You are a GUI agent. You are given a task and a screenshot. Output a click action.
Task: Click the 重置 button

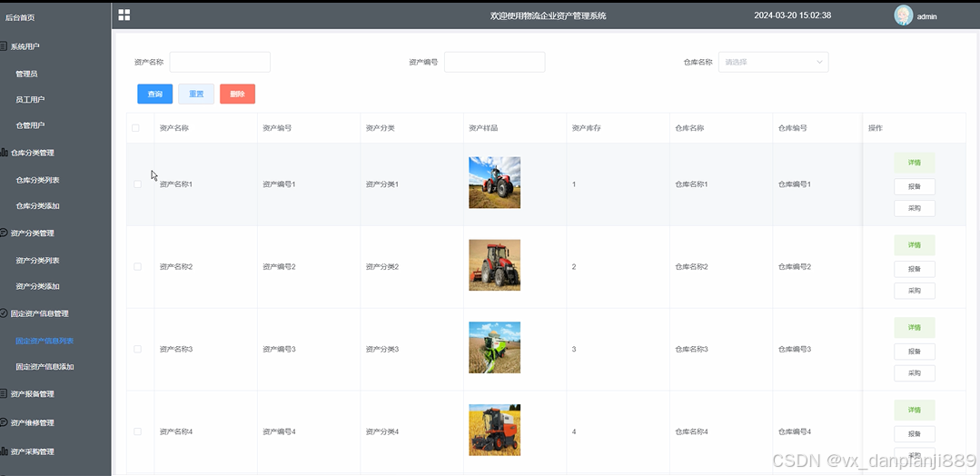pyautogui.click(x=196, y=94)
